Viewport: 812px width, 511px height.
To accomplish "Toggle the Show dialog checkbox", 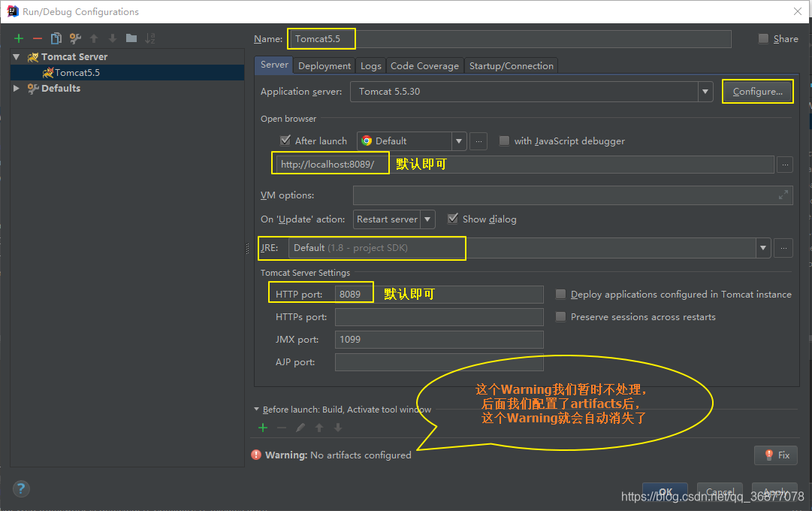I will (453, 219).
